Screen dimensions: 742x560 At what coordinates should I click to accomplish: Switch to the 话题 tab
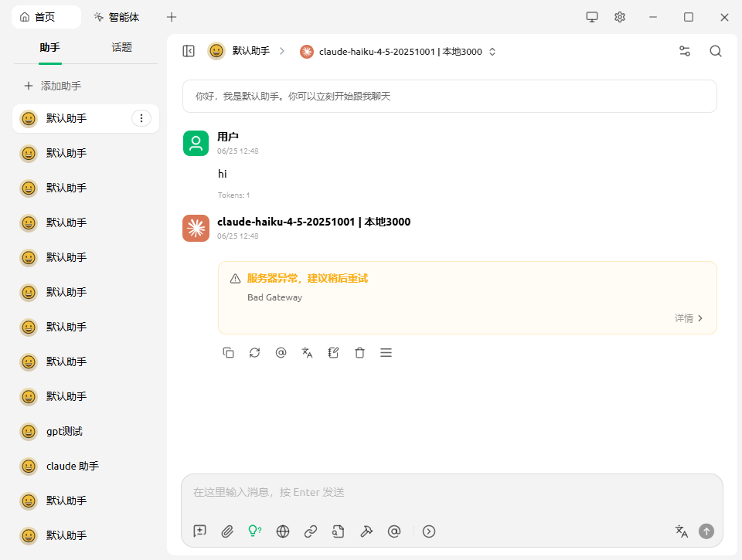pos(121,47)
